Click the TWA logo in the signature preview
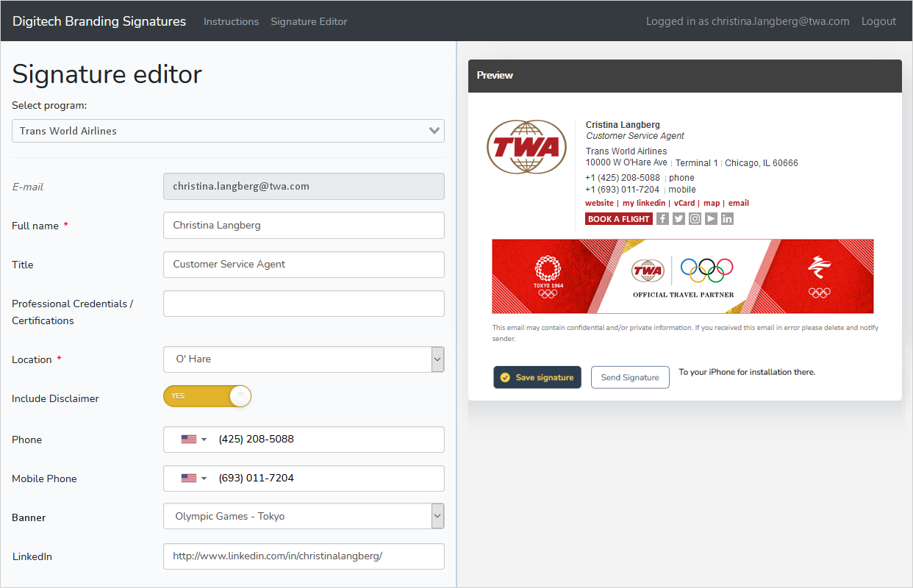913x588 pixels. [x=526, y=146]
